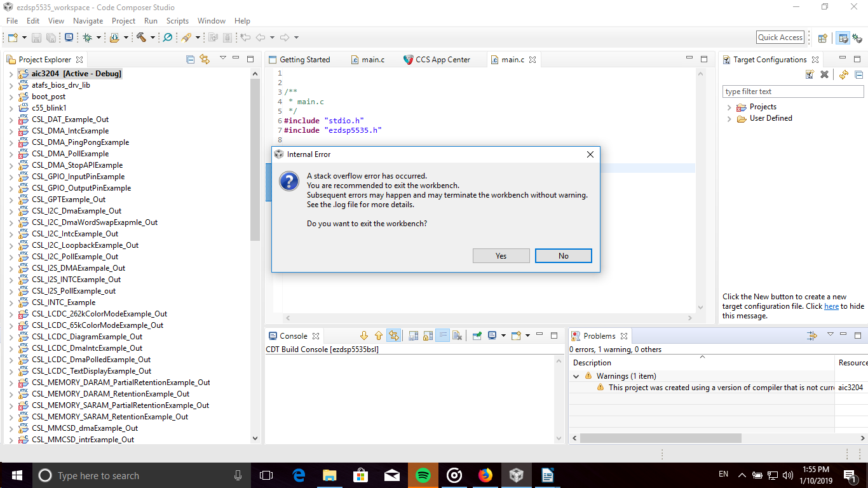Open the Project menu

(x=123, y=20)
